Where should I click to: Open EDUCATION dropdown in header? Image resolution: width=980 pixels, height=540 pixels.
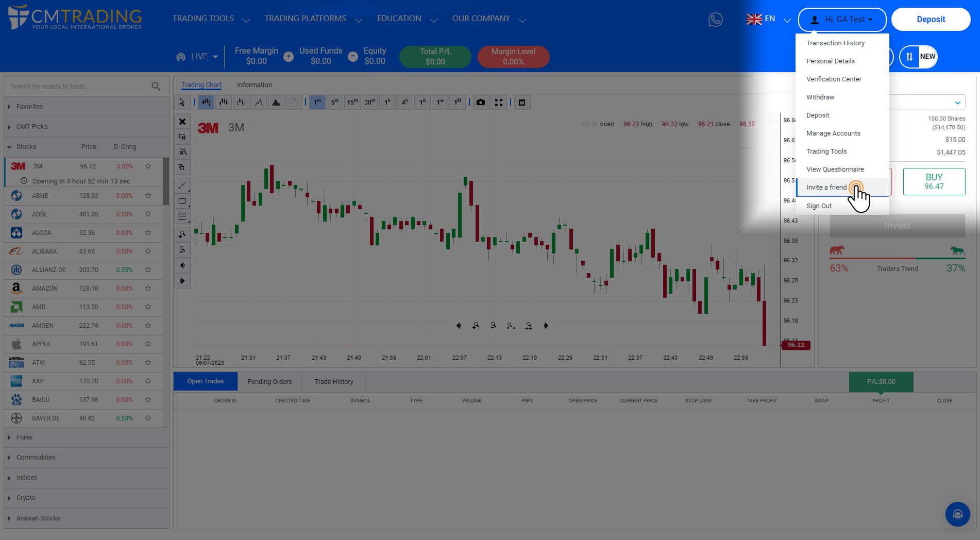(x=407, y=19)
